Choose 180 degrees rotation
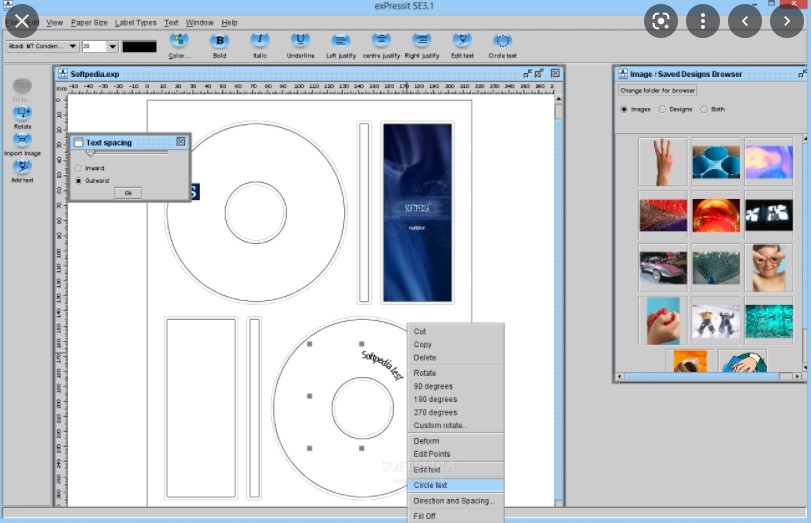This screenshot has height=523, width=811. coord(456,399)
